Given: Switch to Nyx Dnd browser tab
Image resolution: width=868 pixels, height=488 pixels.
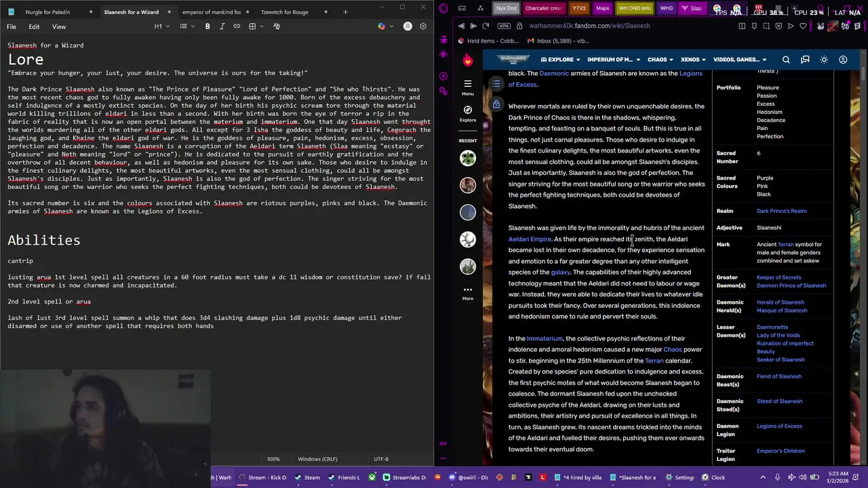Looking at the screenshot, I should click(x=506, y=8).
